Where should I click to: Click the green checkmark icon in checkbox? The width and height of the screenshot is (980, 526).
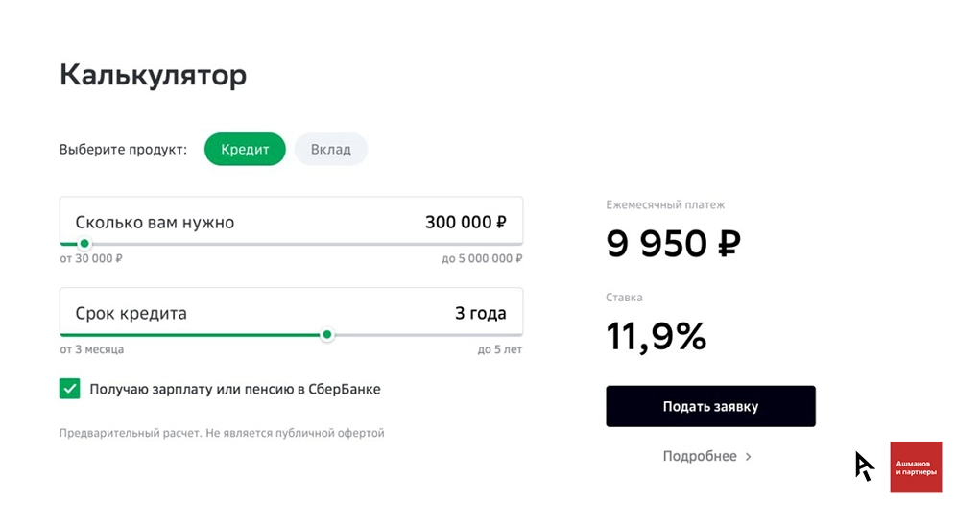click(69, 389)
